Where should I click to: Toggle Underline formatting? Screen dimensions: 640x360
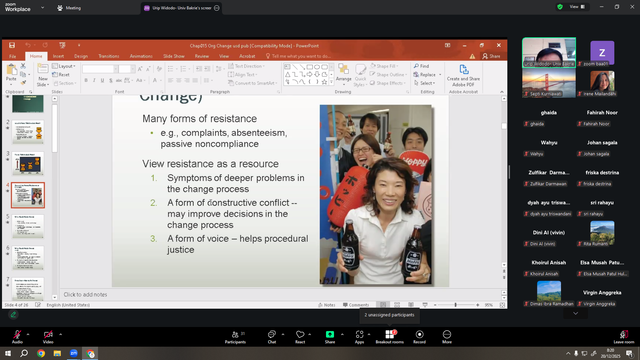pyautogui.click(x=102, y=80)
